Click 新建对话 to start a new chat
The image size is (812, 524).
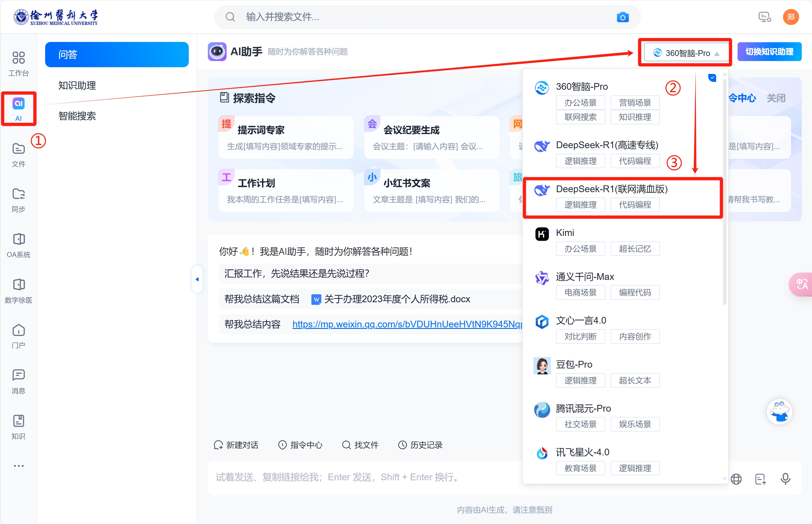click(x=236, y=445)
